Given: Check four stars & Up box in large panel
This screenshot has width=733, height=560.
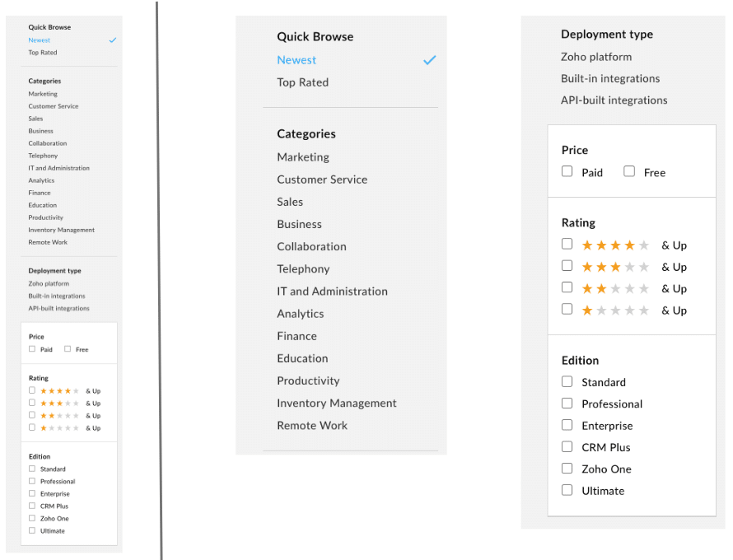Looking at the screenshot, I should 567,244.
